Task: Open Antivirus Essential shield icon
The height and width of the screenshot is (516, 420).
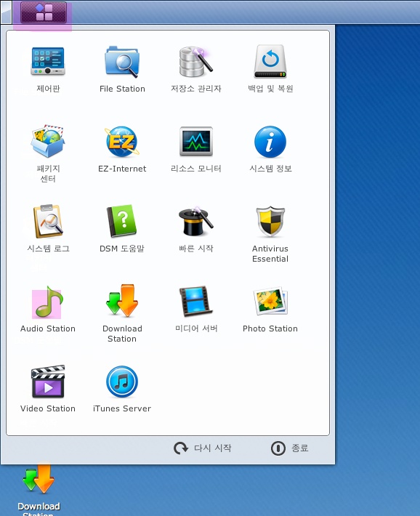Action: point(270,221)
